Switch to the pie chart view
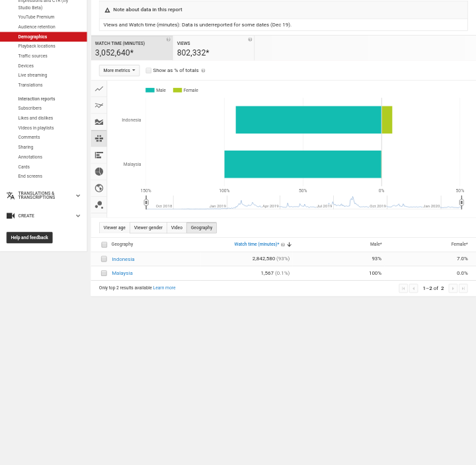This screenshot has height=465, width=476. click(x=99, y=171)
